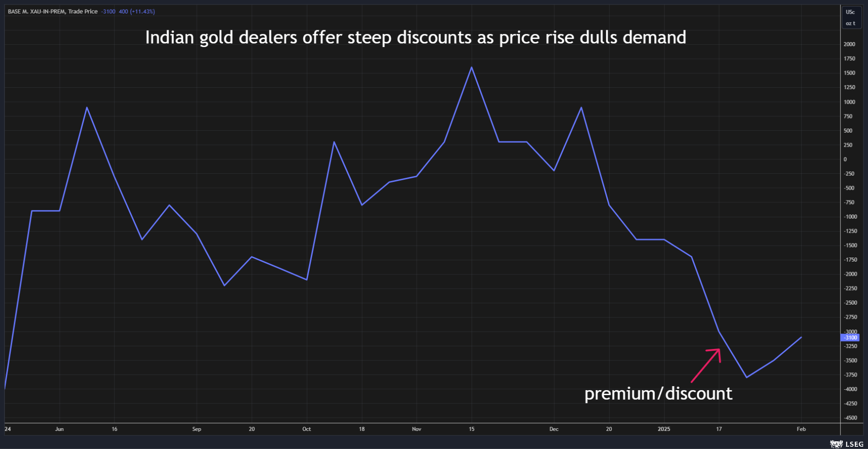Click the oz t weight unit label
The width and height of the screenshot is (868, 449).
(850, 24)
